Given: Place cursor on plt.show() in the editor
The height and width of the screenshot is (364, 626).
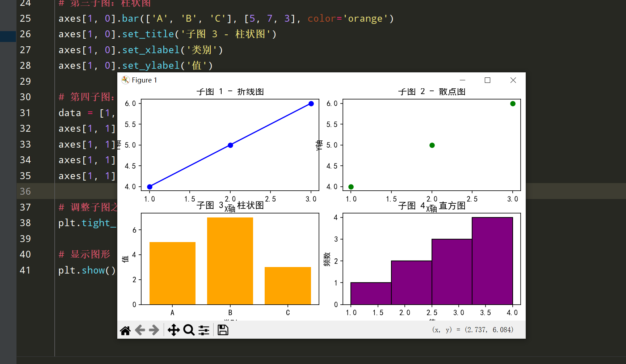Looking at the screenshot, I should tap(87, 270).
